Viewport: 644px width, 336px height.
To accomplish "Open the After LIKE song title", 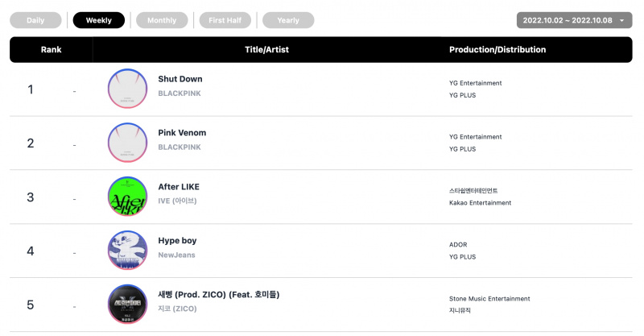I will (x=179, y=187).
